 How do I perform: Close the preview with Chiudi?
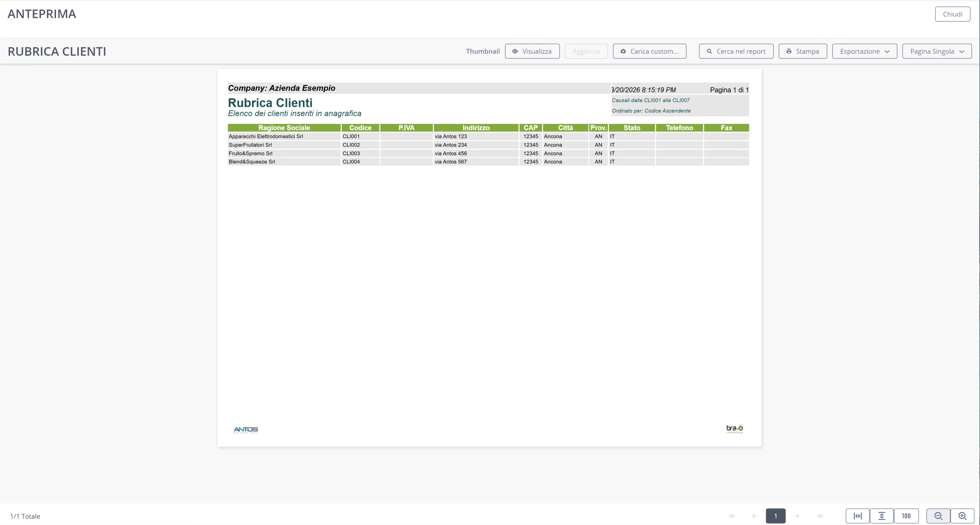point(953,14)
